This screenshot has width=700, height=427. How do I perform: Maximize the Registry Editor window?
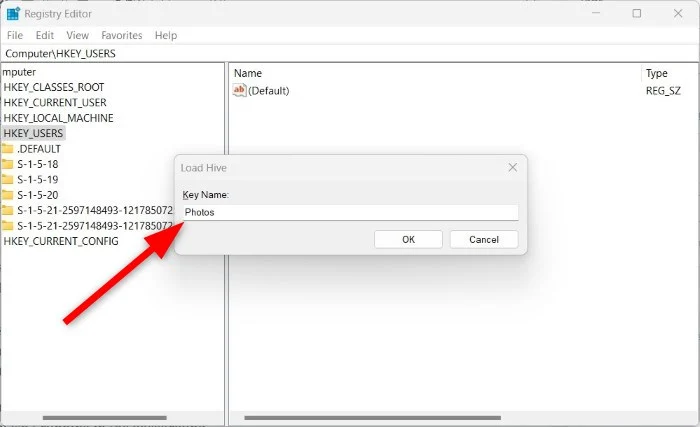pos(637,13)
